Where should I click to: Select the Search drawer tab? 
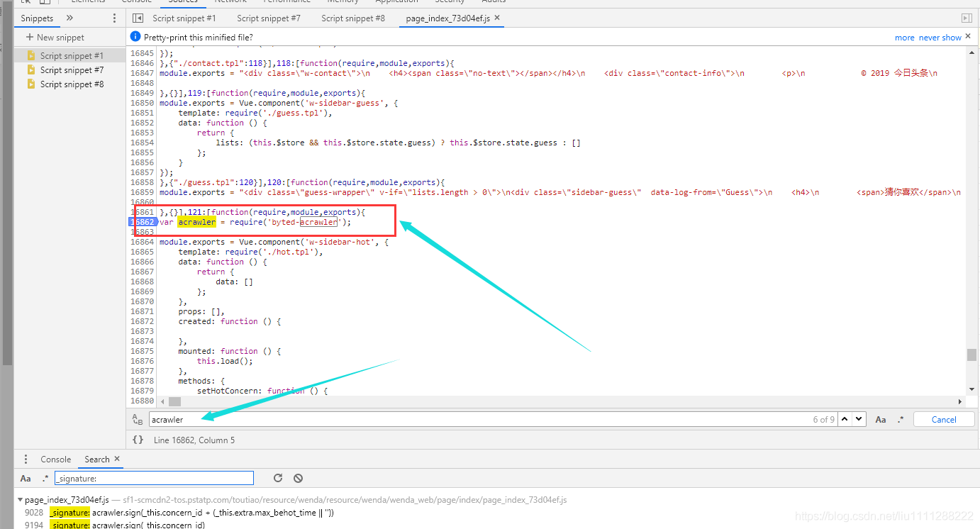coord(97,460)
